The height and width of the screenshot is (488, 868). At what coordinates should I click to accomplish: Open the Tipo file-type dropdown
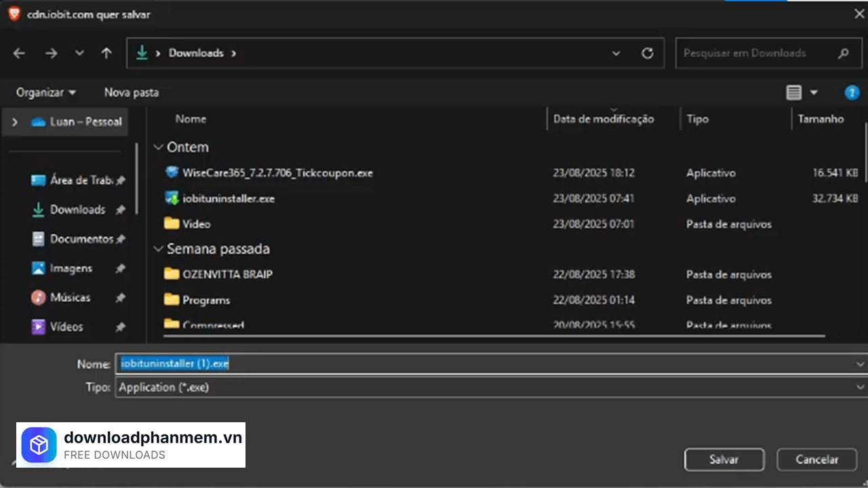(x=860, y=387)
